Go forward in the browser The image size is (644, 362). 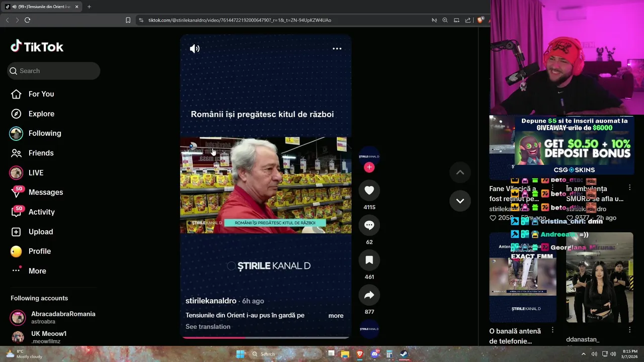point(17,20)
